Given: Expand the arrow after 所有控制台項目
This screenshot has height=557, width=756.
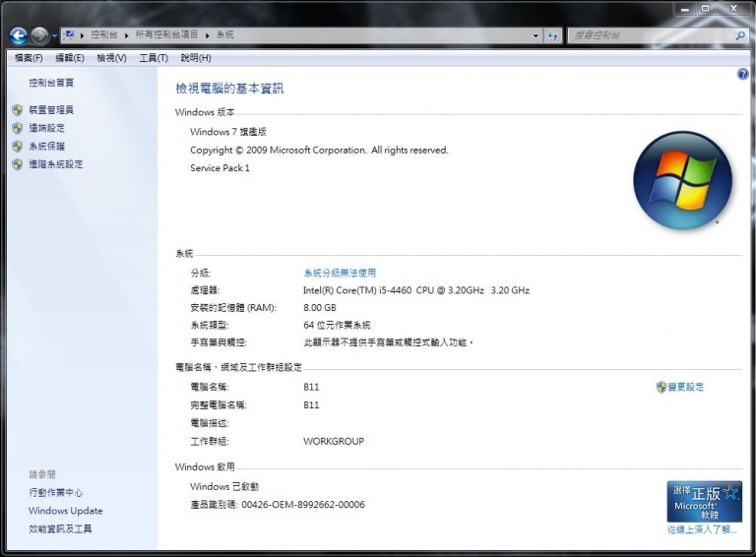Looking at the screenshot, I should coord(208,35).
